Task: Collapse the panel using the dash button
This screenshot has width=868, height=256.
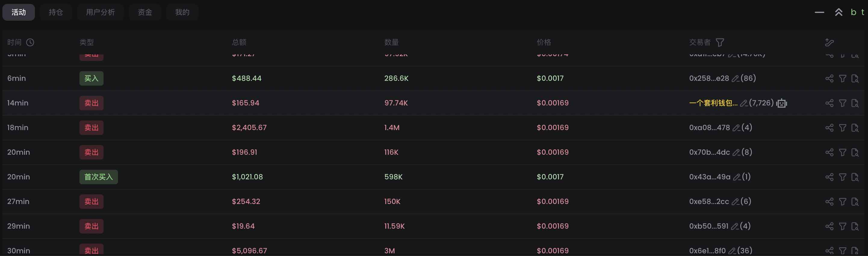Action: coord(819,12)
